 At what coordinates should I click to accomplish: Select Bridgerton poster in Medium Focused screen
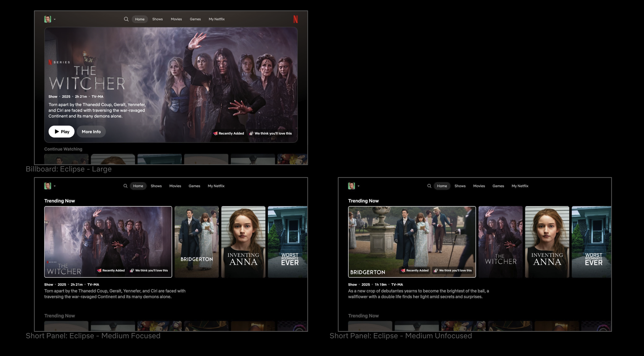point(197,242)
